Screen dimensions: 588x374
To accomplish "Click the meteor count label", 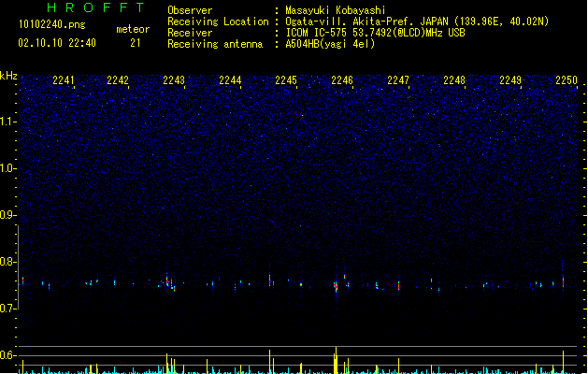I will coord(133,29).
